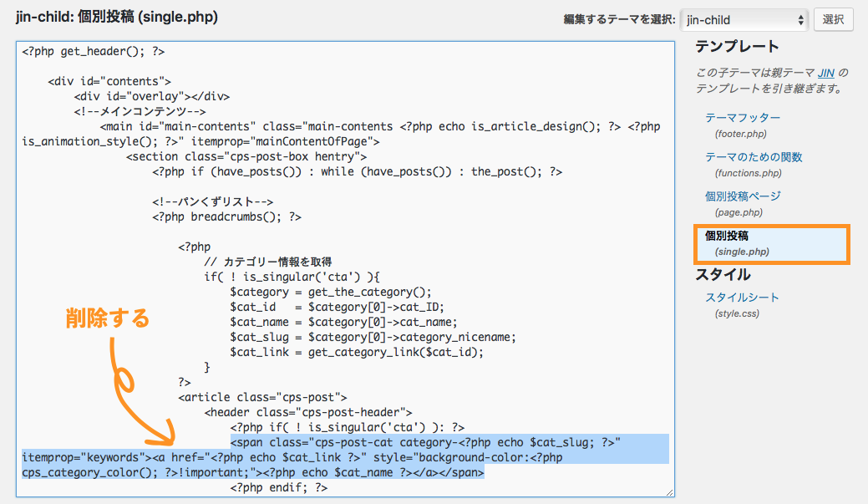Open スタイルシート (style.css) file

[x=742, y=298]
